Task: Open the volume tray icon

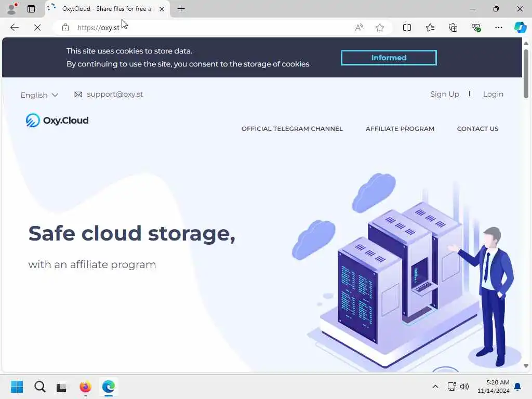Action: click(x=464, y=387)
